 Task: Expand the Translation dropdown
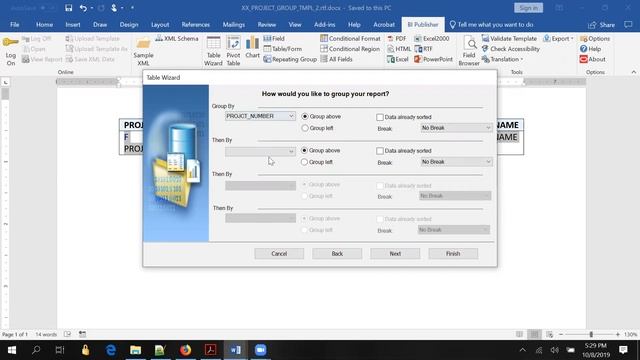coord(503,59)
